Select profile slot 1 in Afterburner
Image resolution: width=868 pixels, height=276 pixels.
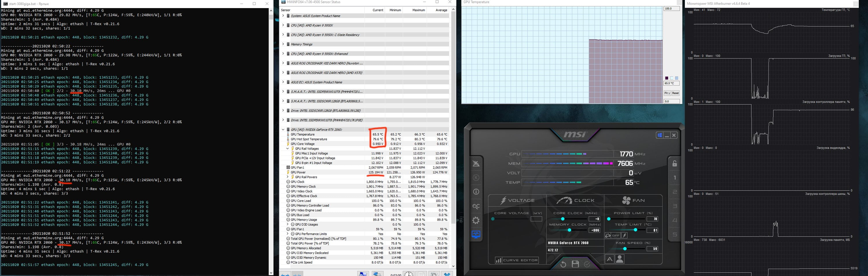coord(675,178)
